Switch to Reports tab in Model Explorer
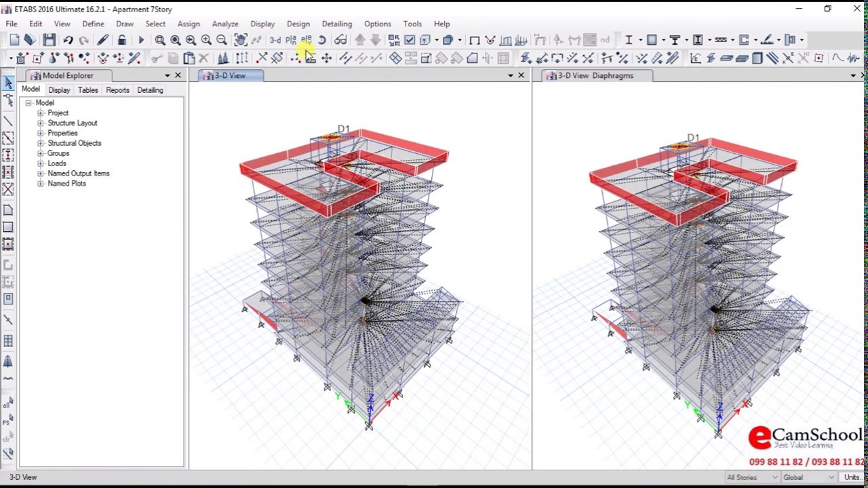This screenshot has width=868, height=488. click(117, 90)
